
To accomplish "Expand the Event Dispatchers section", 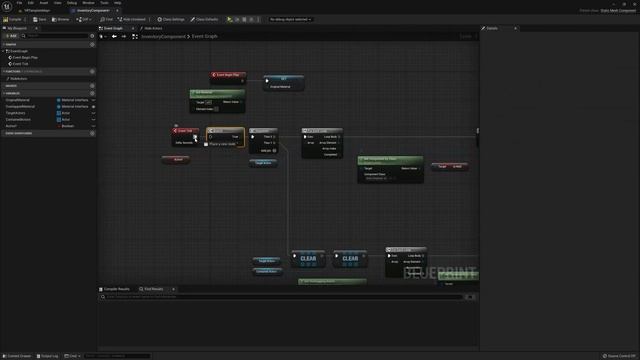I will tap(4, 133).
